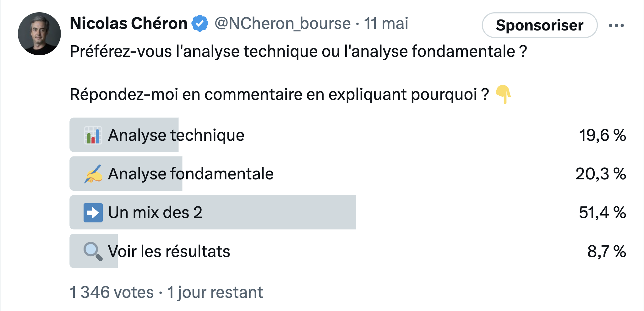Viewport: 644px width, 311px height.
Task: Click the blue verified badge icon
Action: point(200,24)
